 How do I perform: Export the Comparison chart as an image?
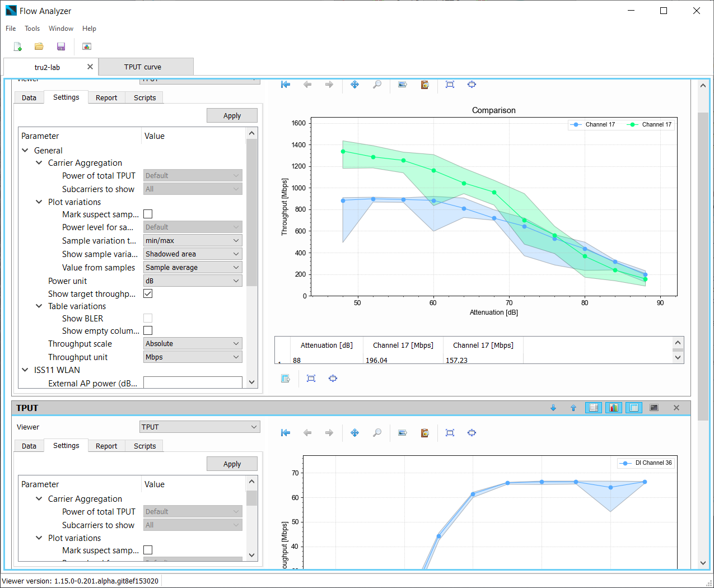[x=402, y=85]
